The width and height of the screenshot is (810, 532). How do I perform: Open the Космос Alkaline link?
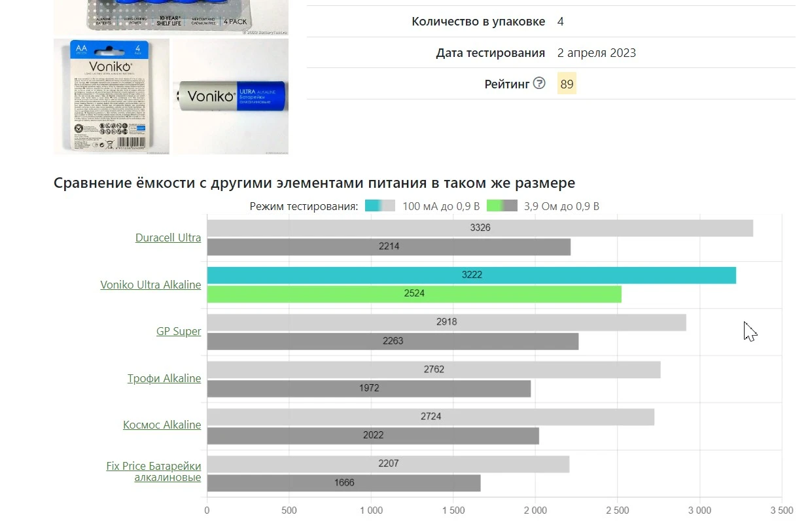coord(162,425)
